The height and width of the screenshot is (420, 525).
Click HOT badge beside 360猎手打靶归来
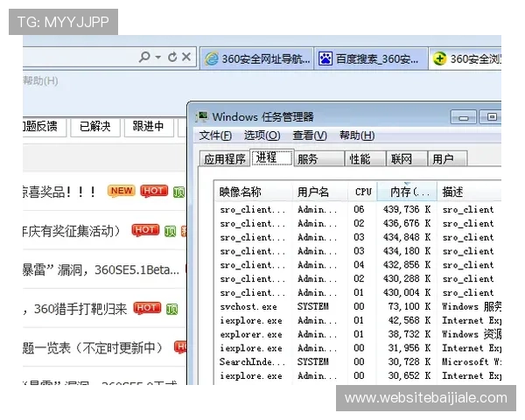click(x=147, y=308)
